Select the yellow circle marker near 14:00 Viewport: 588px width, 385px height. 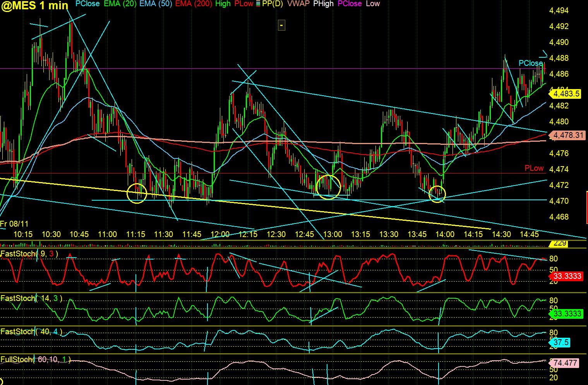[x=437, y=194]
